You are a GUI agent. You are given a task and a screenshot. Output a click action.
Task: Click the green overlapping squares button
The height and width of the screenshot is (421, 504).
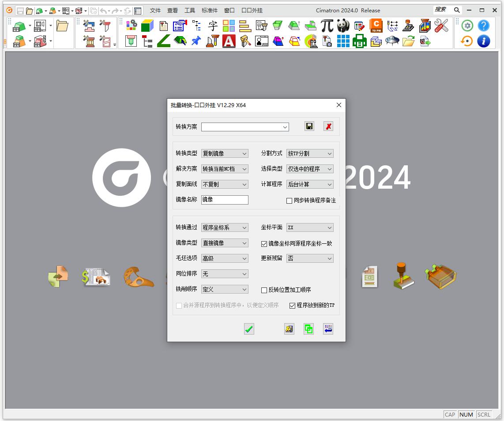coord(309,329)
